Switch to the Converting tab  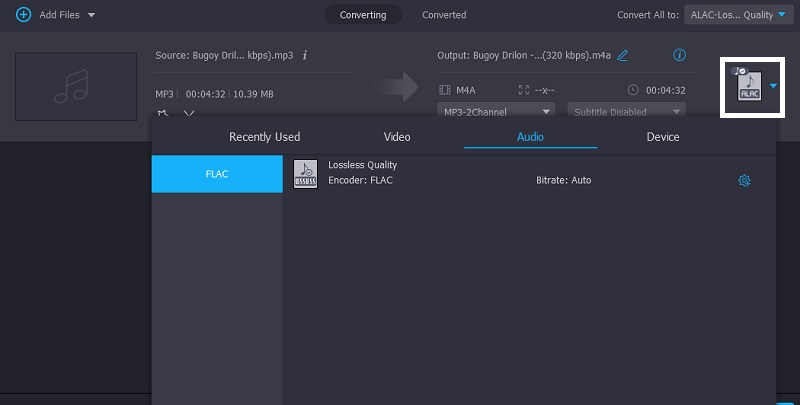click(363, 15)
